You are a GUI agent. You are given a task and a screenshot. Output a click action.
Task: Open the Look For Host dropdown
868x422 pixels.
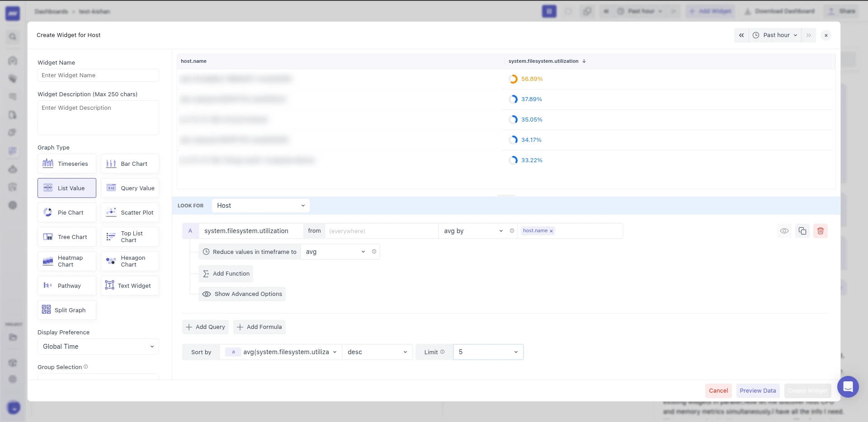261,206
